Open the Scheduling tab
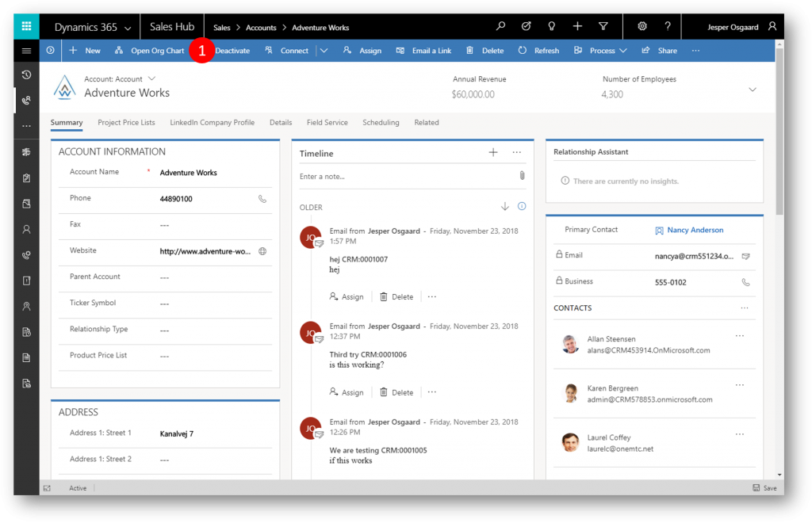This screenshot has height=523, width=812. [x=381, y=123]
